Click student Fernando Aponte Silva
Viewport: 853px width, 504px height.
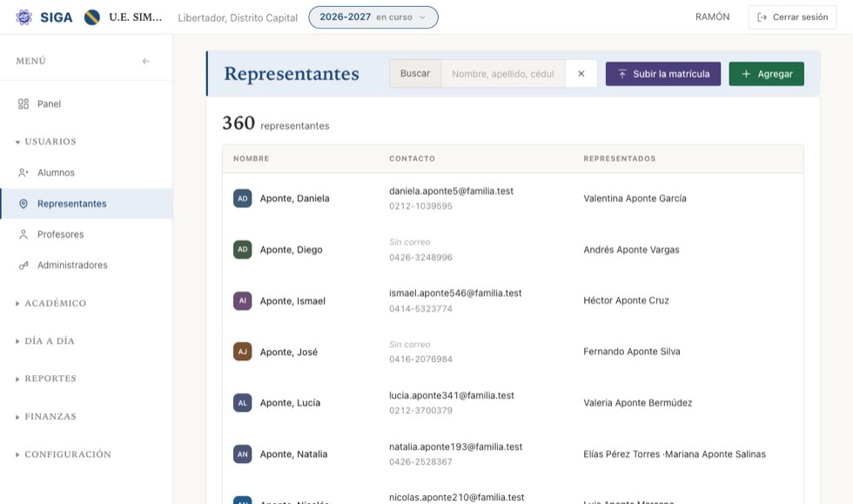coord(632,352)
